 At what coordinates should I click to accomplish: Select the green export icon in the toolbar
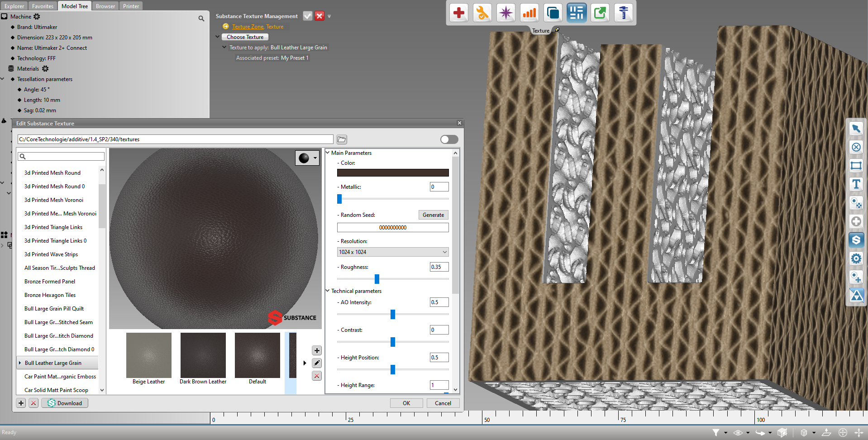click(600, 13)
